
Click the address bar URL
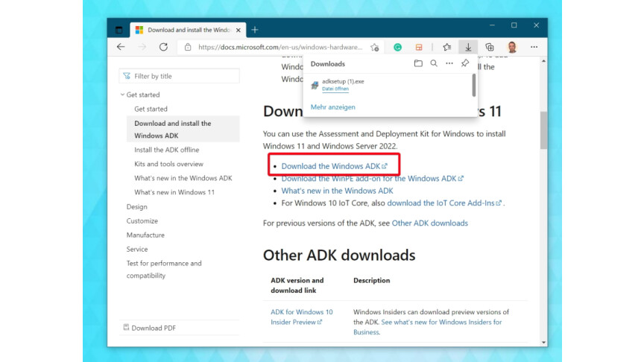pyautogui.click(x=280, y=47)
